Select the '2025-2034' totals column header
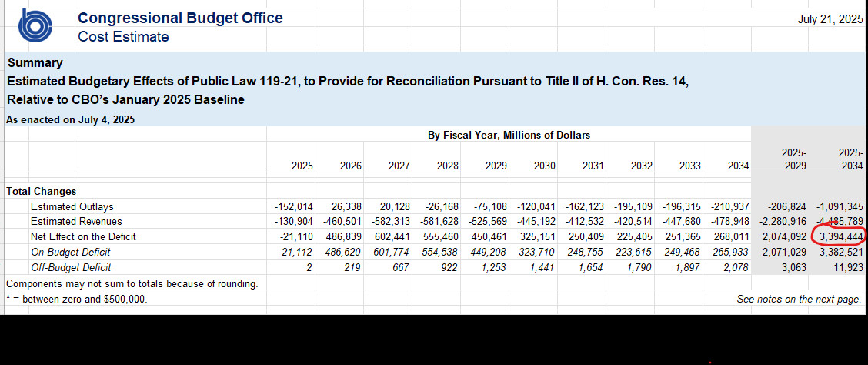Image resolution: width=868 pixels, height=365 pixels. click(850, 159)
